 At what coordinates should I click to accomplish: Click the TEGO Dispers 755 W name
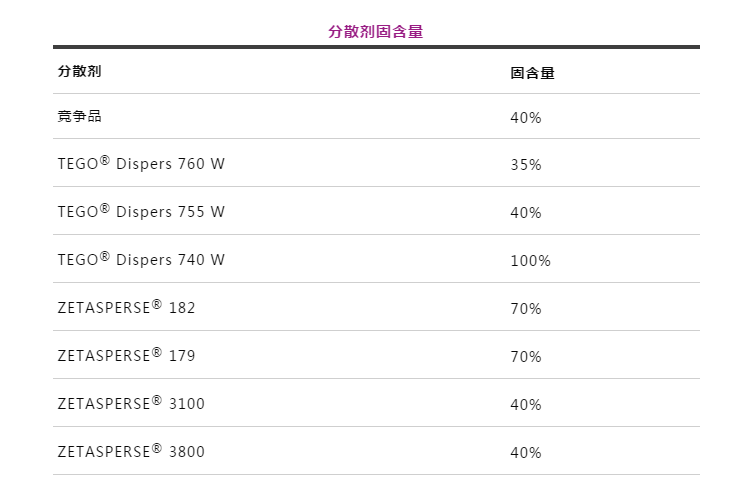[x=141, y=212]
